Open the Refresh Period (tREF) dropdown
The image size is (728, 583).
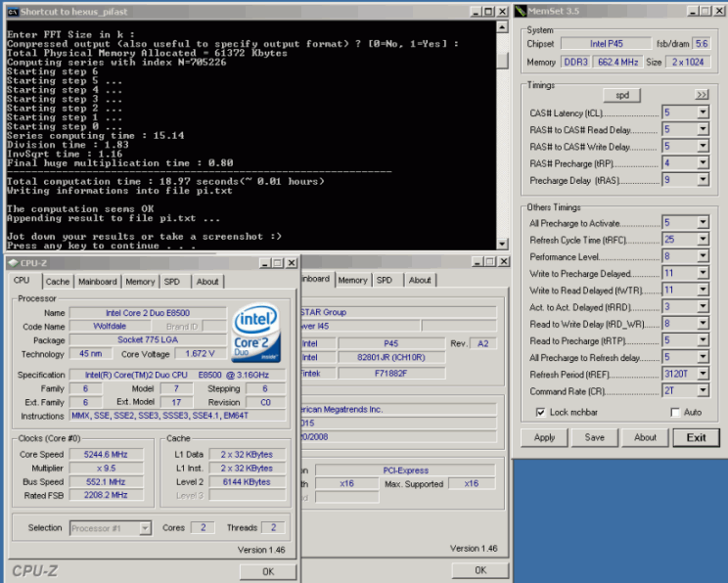tap(703, 374)
